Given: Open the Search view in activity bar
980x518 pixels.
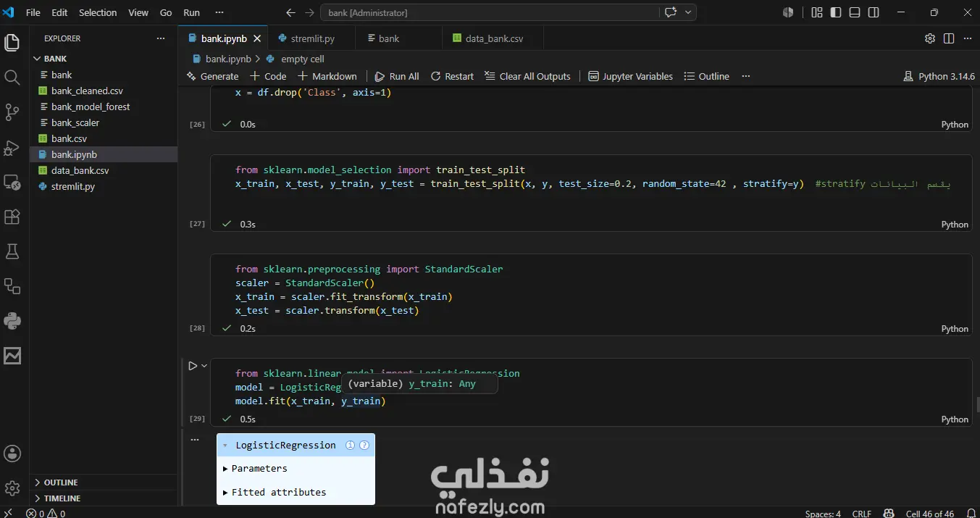Looking at the screenshot, I should click(12, 78).
